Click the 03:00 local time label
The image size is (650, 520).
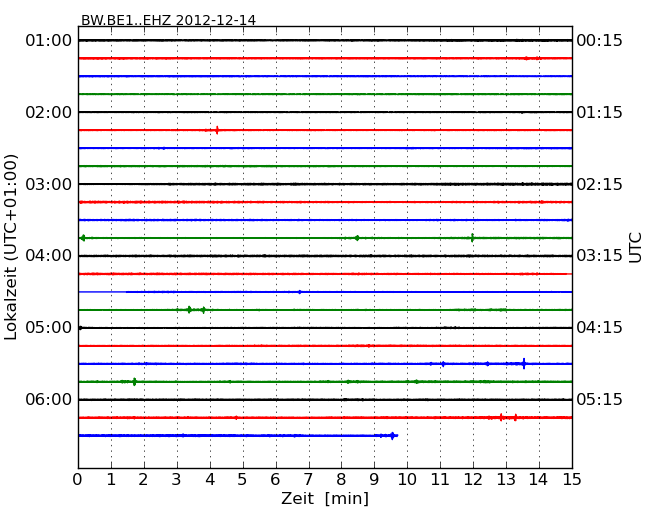point(49,184)
